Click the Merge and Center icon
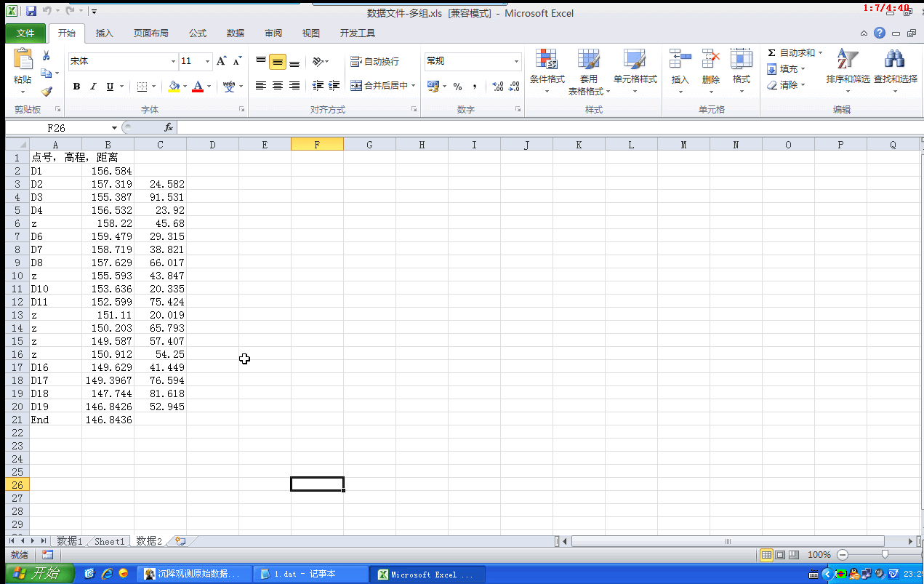 [x=356, y=86]
